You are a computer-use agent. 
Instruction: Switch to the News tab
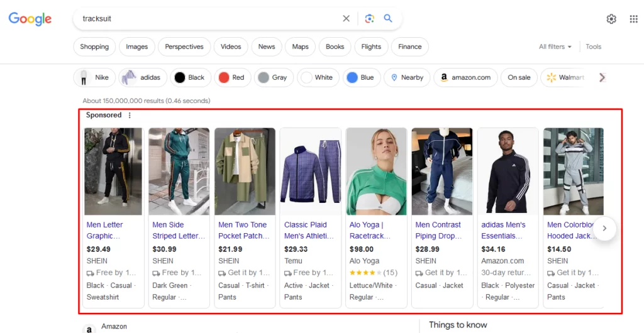[x=267, y=46]
